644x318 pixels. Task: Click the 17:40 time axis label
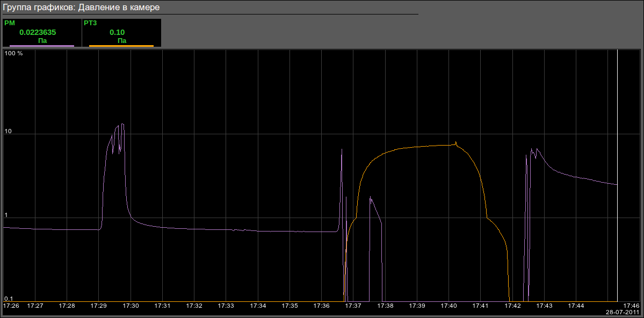[x=448, y=306]
